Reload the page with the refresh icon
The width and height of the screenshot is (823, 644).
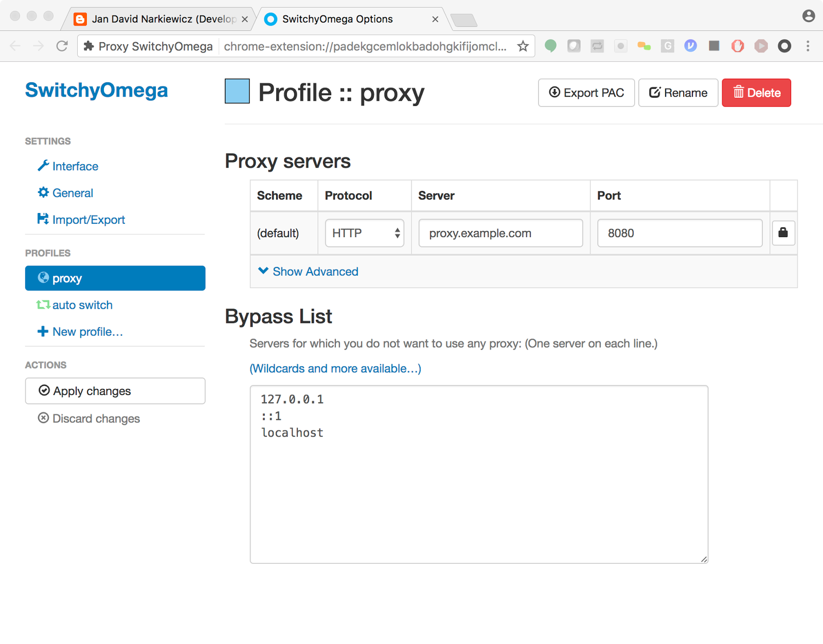tap(62, 46)
